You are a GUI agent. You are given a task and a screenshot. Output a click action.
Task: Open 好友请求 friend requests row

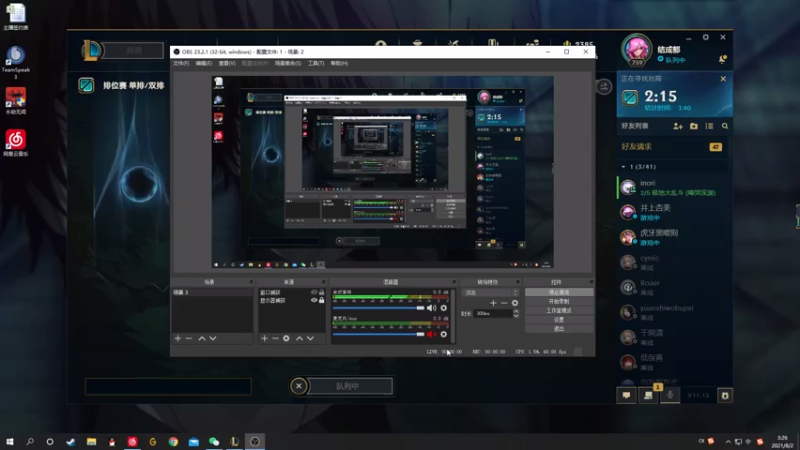click(x=671, y=147)
